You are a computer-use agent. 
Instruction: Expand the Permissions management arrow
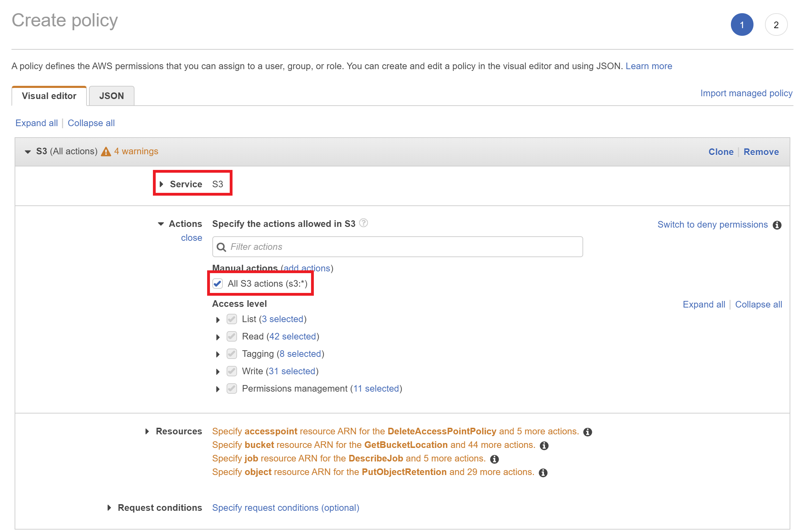(x=218, y=389)
